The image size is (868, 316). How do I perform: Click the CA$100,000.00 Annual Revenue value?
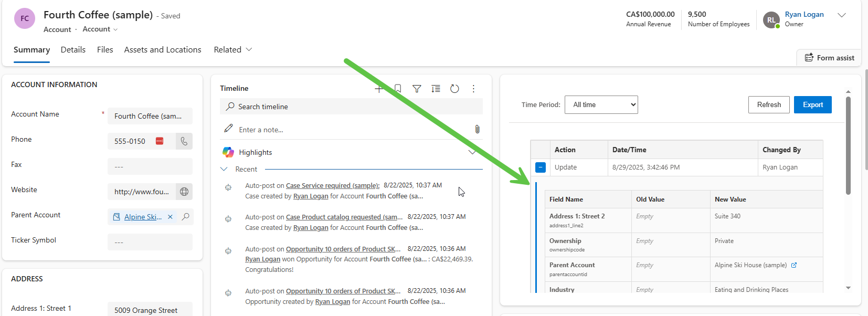pyautogui.click(x=650, y=14)
